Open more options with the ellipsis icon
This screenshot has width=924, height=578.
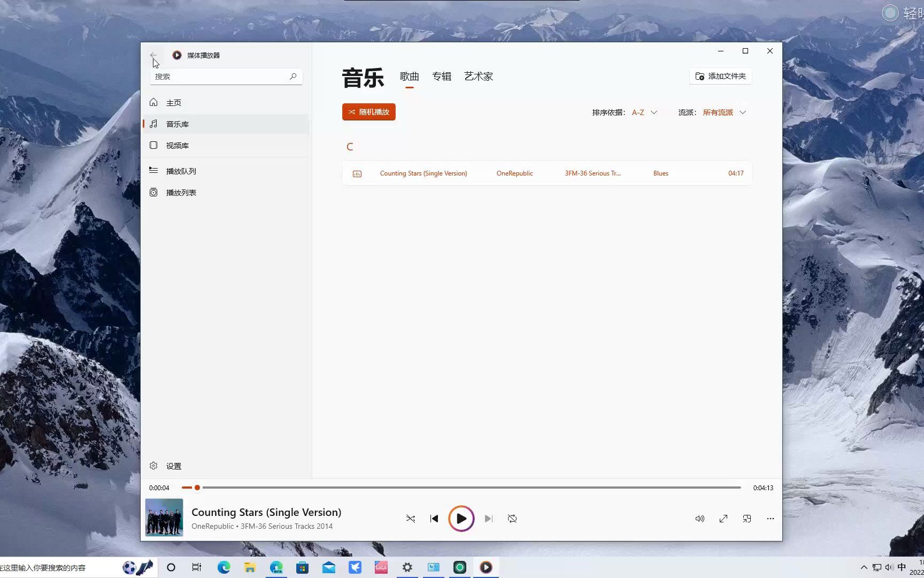(x=770, y=518)
